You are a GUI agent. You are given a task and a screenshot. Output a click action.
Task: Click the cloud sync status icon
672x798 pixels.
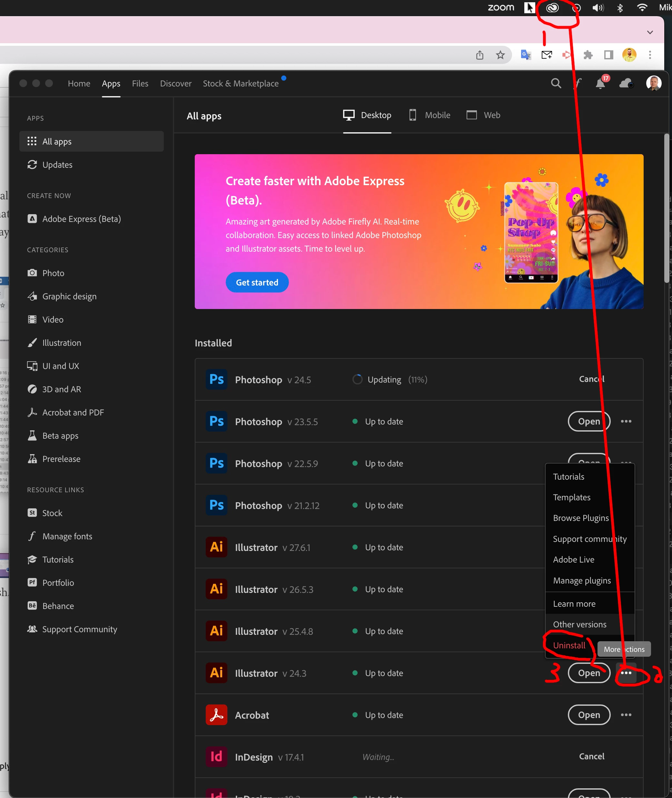(x=626, y=83)
